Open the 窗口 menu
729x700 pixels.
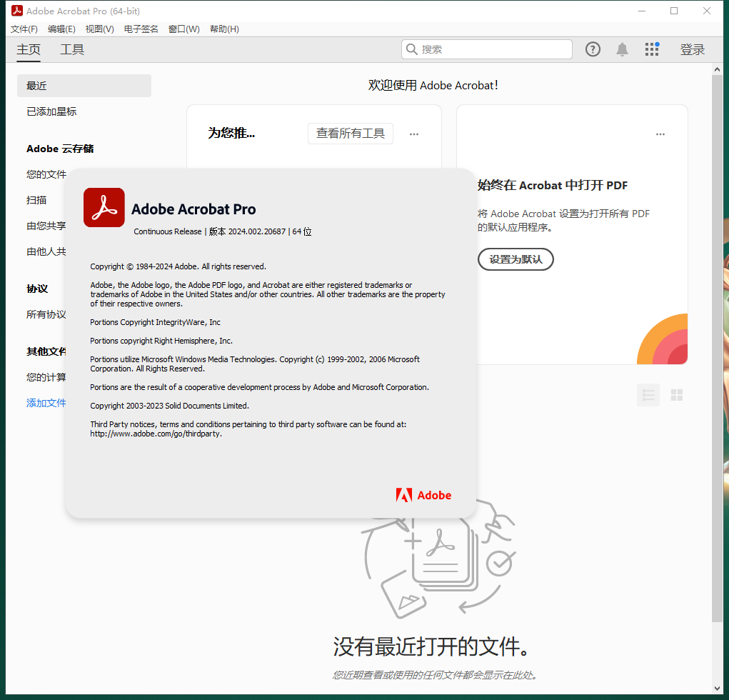(183, 29)
